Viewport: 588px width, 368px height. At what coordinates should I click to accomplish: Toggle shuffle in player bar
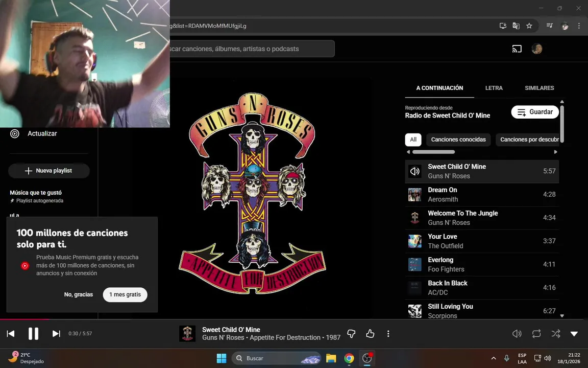coord(556,333)
